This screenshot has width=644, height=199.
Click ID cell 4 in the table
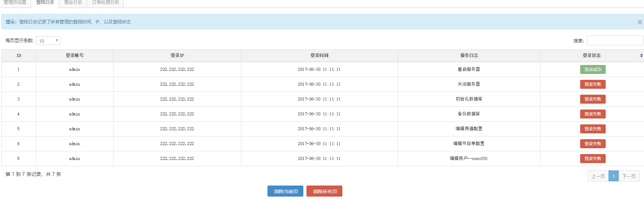19,114
